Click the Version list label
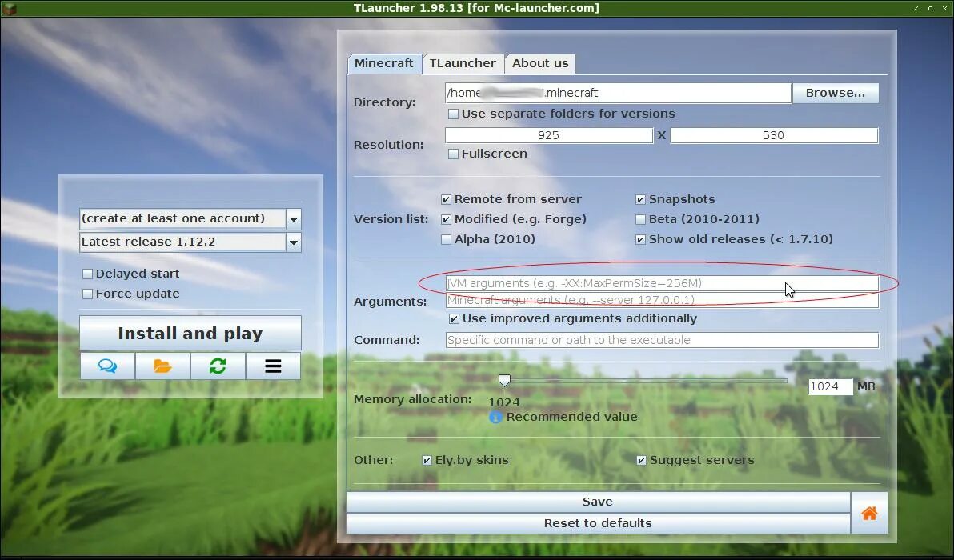The height and width of the screenshot is (560, 954). 391,219
